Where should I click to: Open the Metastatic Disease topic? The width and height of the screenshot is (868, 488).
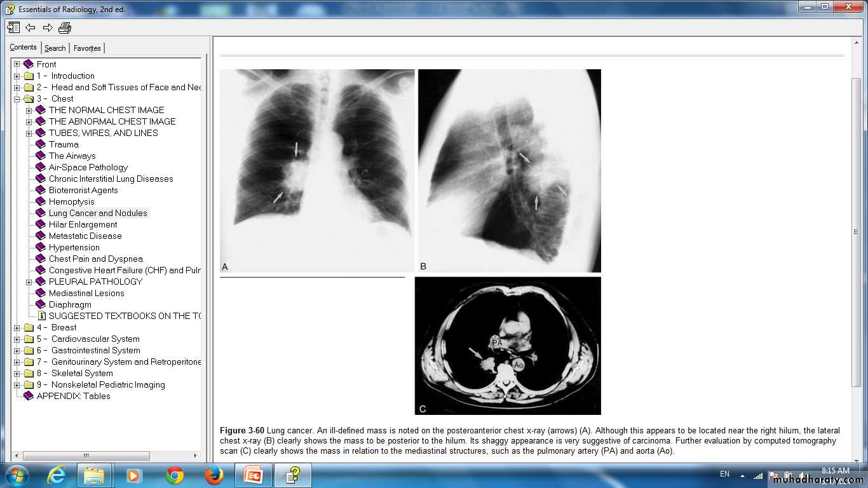point(85,236)
